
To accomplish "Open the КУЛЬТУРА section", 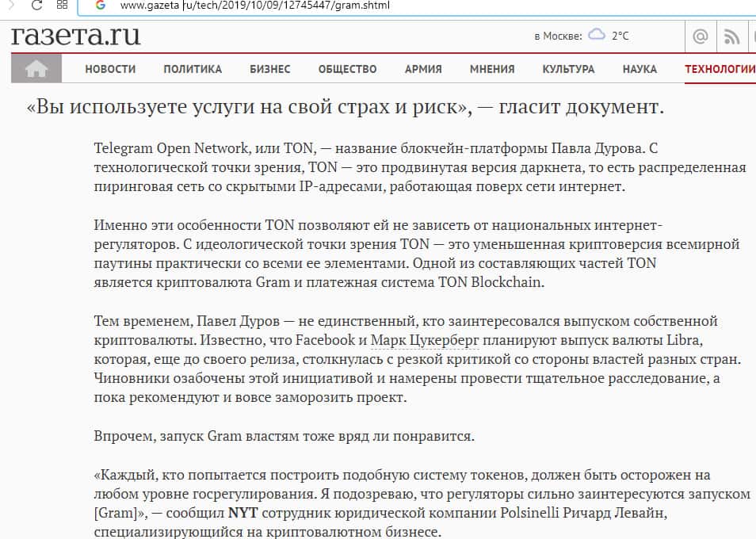I will pos(568,69).
